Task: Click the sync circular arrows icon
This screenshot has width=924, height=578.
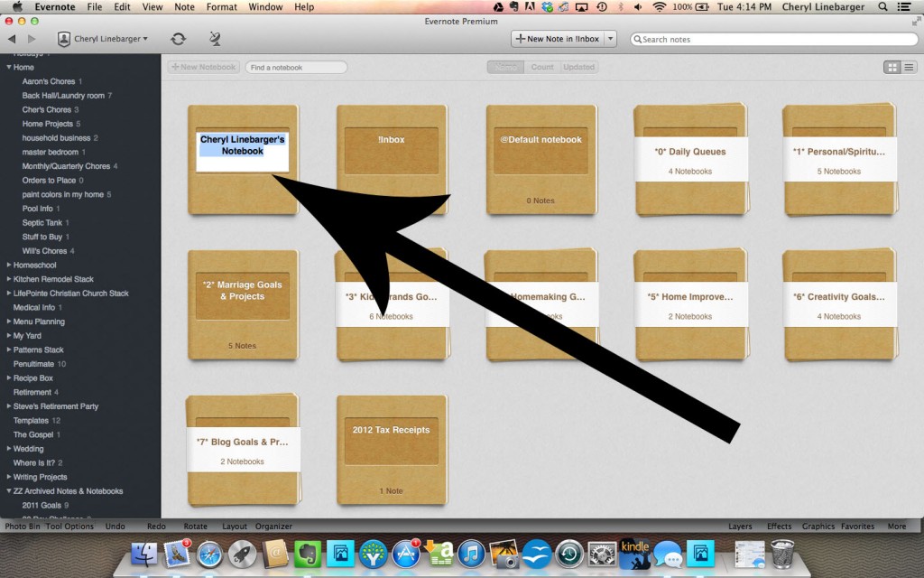Action: click(x=178, y=39)
